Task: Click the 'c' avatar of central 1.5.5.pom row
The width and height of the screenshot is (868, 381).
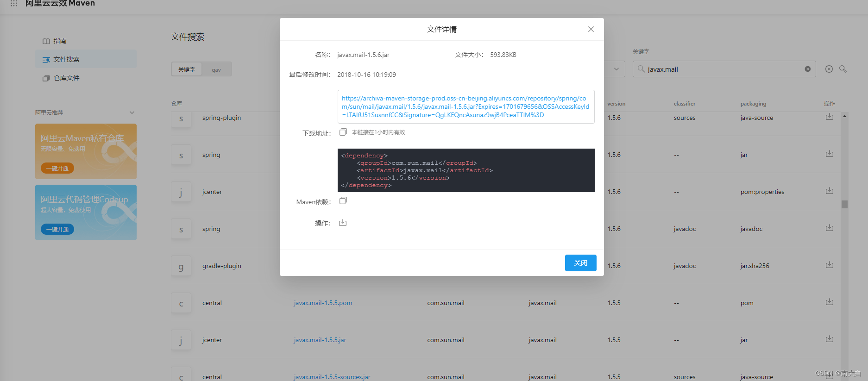Action: pyautogui.click(x=181, y=303)
